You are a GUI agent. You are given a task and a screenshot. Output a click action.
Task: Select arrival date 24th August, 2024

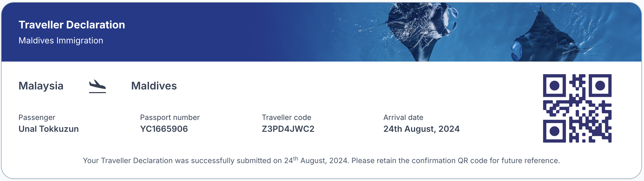(x=421, y=129)
